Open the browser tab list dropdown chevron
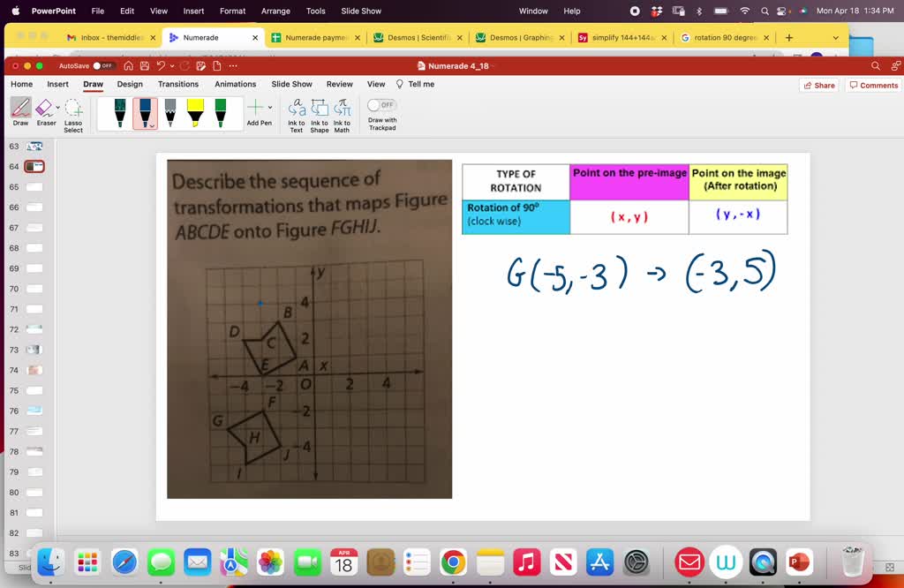The image size is (904, 588). point(836,39)
